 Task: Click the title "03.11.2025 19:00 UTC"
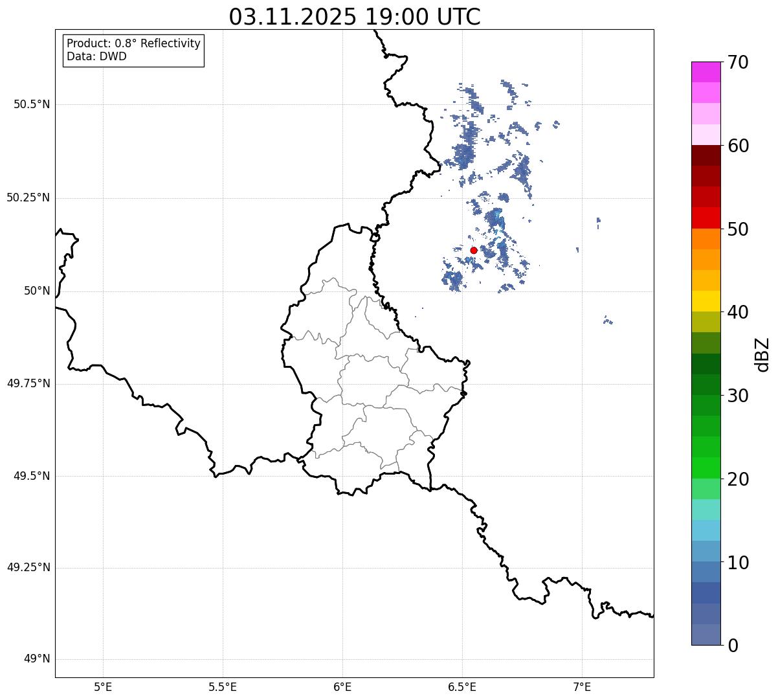pos(355,17)
